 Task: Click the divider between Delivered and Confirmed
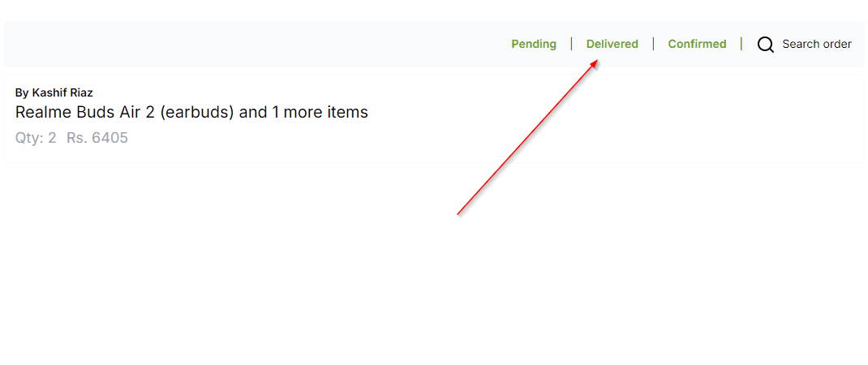[653, 44]
